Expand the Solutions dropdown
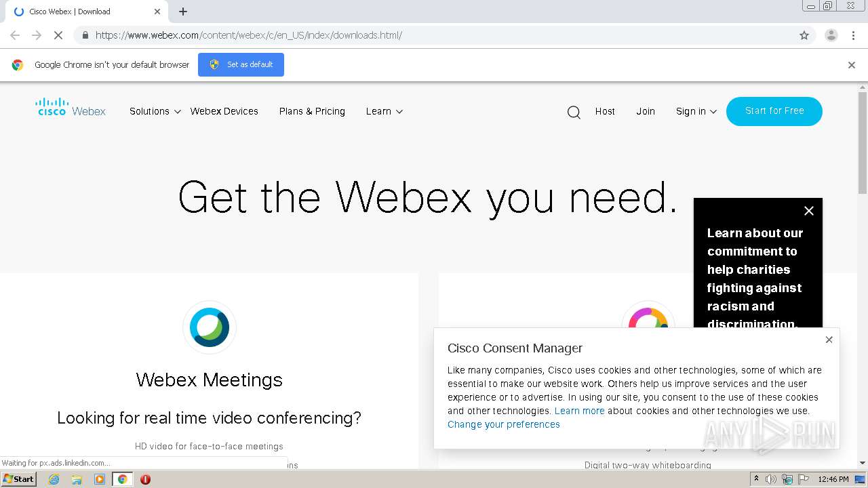This screenshot has width=868, height=488. (155, 111)
